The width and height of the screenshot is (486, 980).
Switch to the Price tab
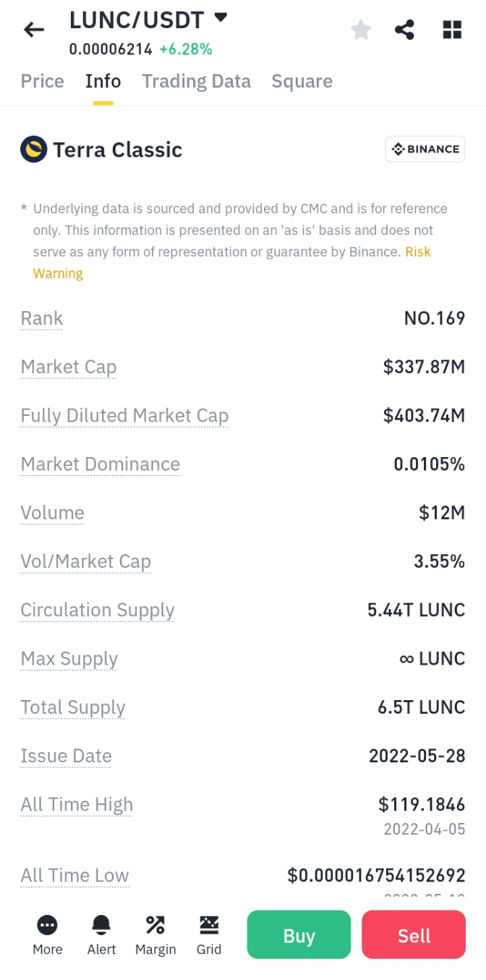[43, 81]
